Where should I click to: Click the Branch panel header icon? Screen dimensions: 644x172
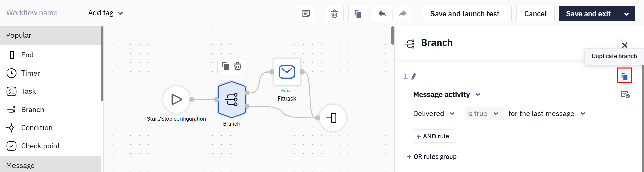click(x=410, y=44)
